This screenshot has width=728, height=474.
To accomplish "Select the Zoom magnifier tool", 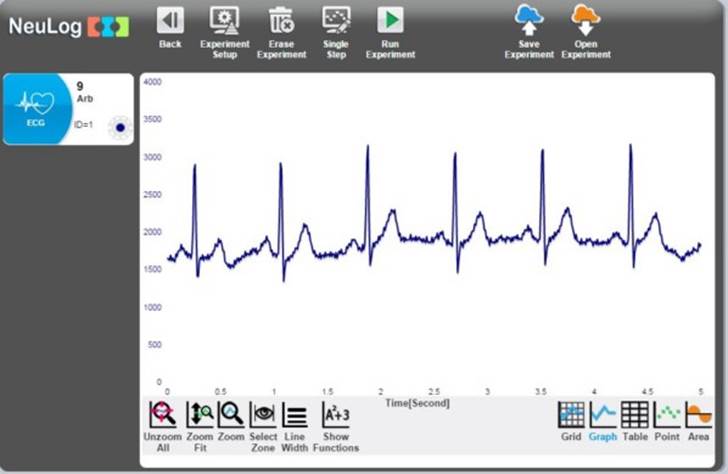I will tap(231, 415).
